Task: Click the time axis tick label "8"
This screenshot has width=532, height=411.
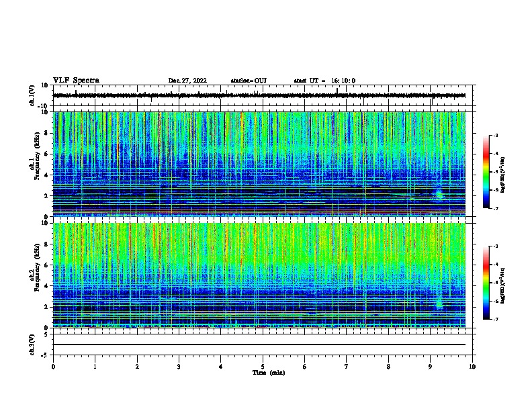Action: point(388,367)
